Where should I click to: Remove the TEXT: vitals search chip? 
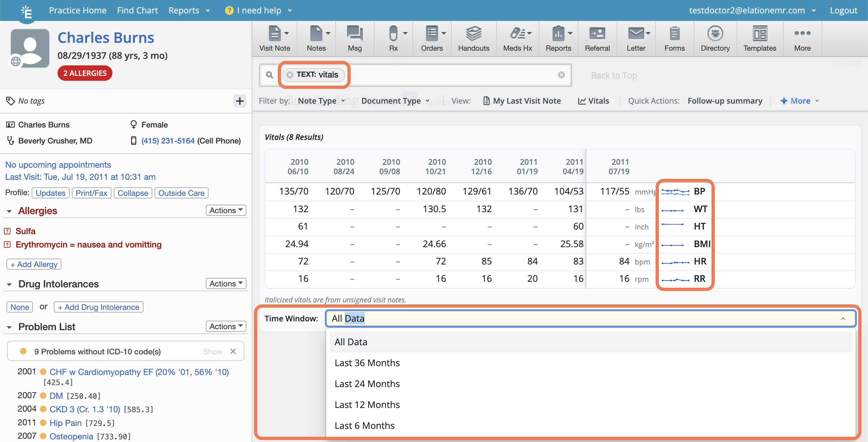(290, 75)
